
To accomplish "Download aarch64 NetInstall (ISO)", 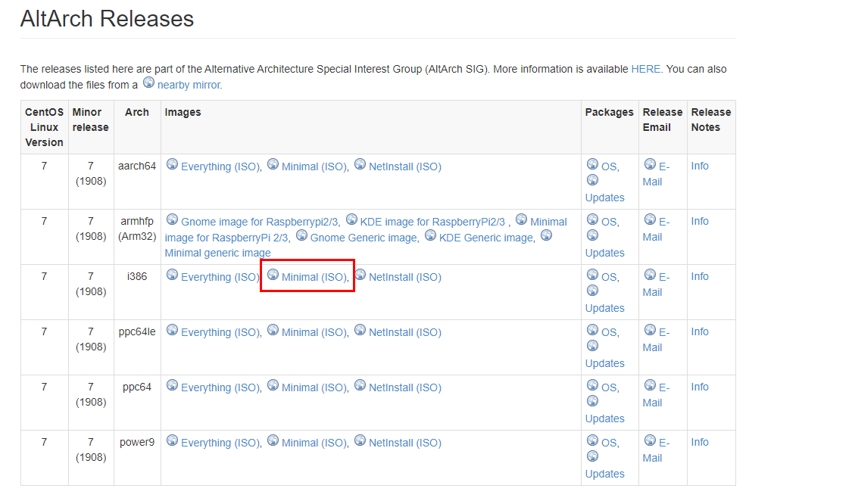I will (405, 166).
